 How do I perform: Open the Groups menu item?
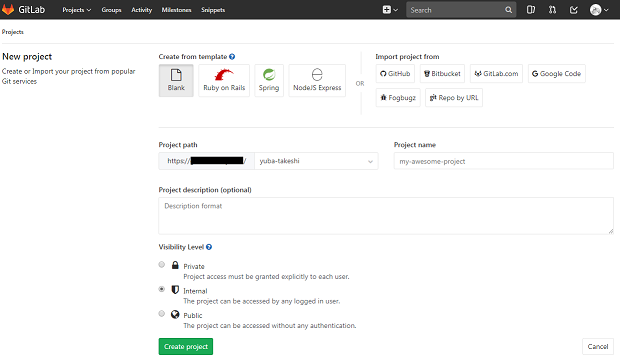tap(112, 10)
